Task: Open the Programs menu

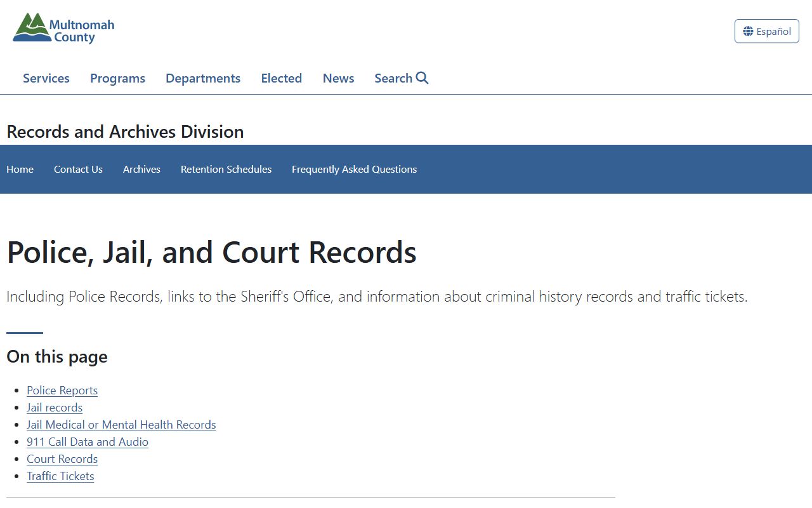Action: pos(117,78)
